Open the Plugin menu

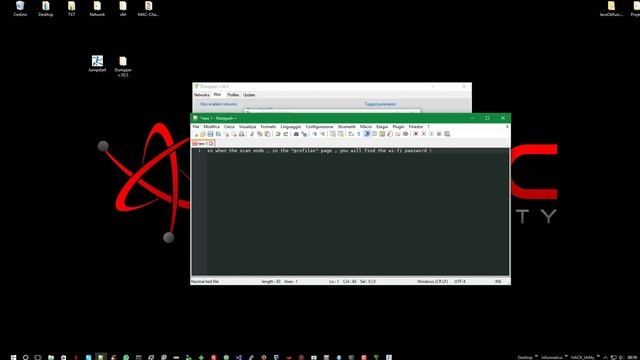click(398, 127)
